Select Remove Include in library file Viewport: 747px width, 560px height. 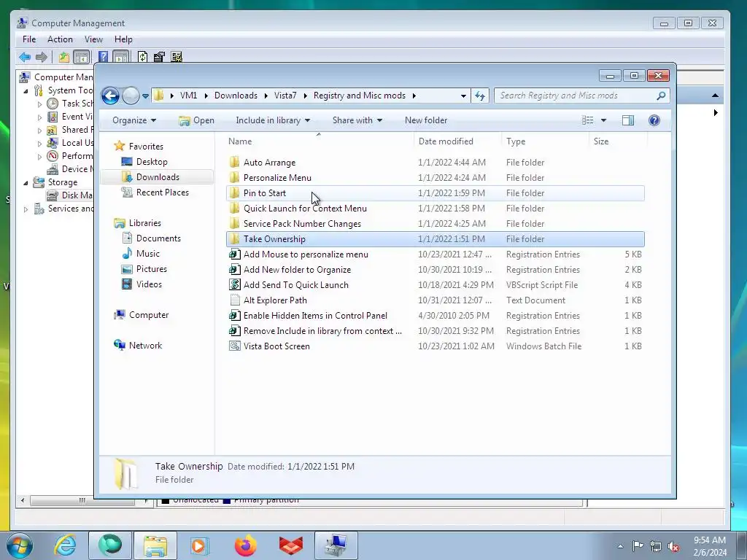tap(436, 330)
